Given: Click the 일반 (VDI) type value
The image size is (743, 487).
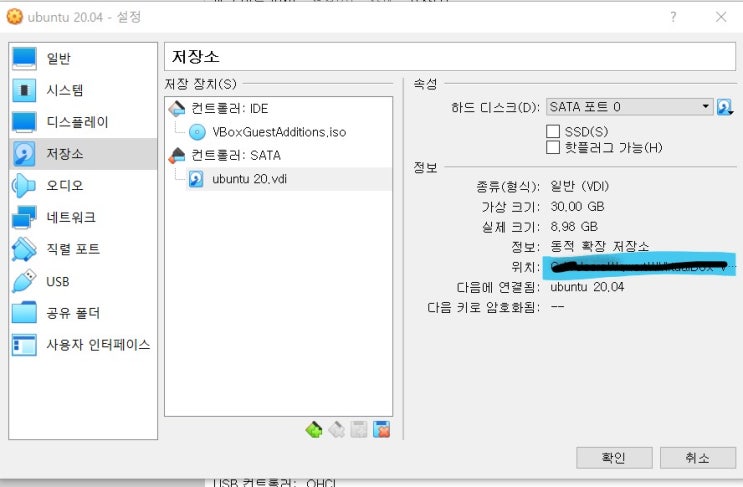Looking at the screenshot, I should 579,186.
